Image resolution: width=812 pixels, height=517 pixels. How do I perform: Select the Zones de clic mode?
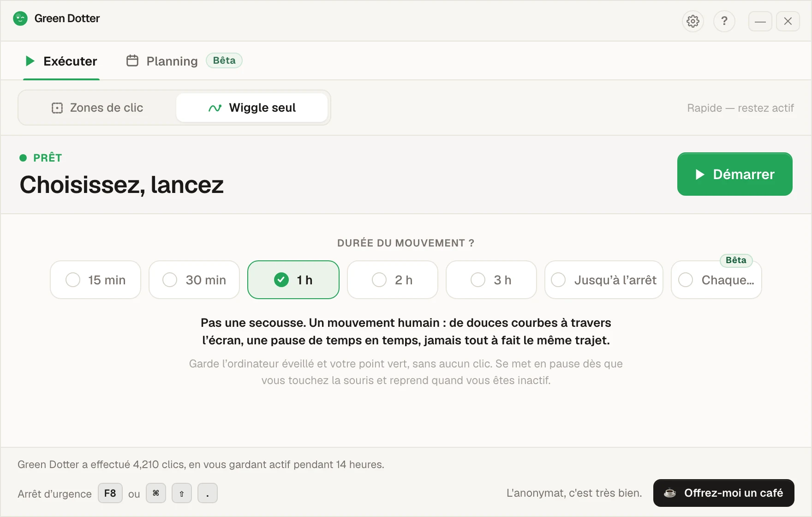click(x=97, y=108)
